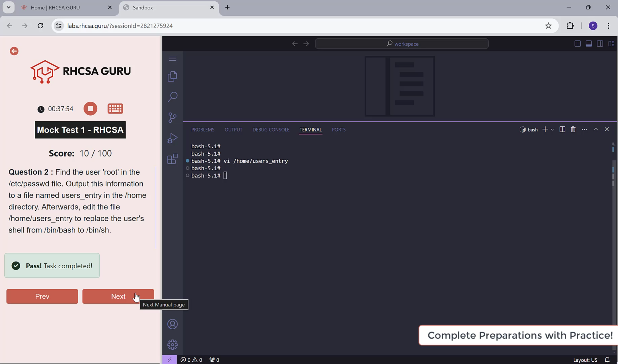Click the editor Go Back arrow

point(295,44)
